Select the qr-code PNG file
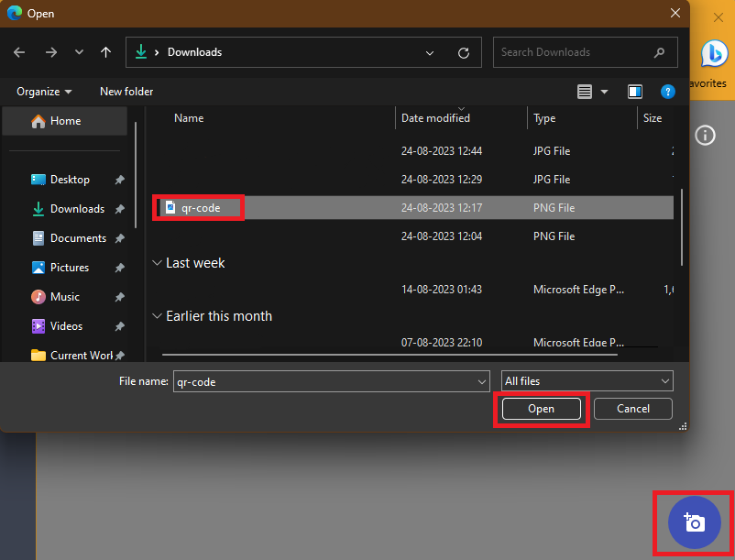This screenshot has width=735, height=560. (200, 208)
